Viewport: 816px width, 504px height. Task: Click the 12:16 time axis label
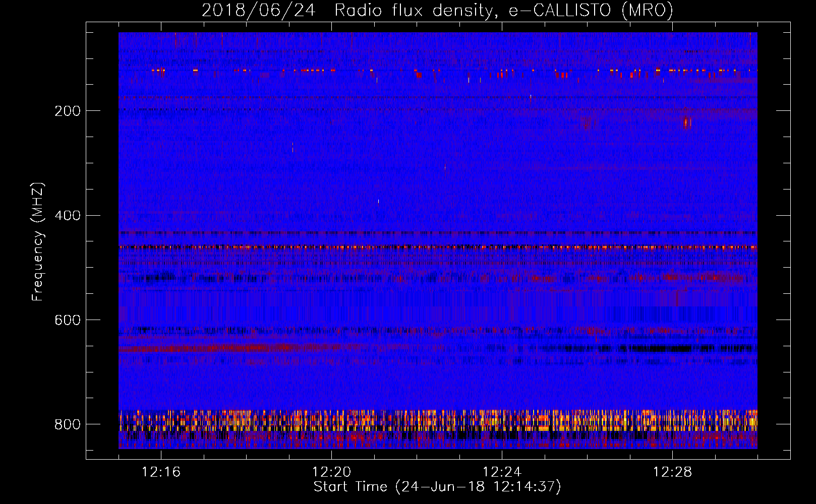coord(161,472)
